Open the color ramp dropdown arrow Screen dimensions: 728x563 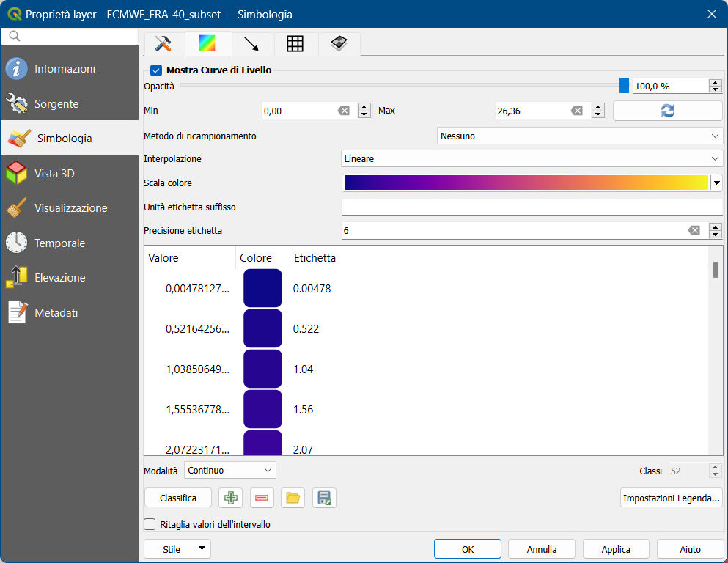coord(717,183)
